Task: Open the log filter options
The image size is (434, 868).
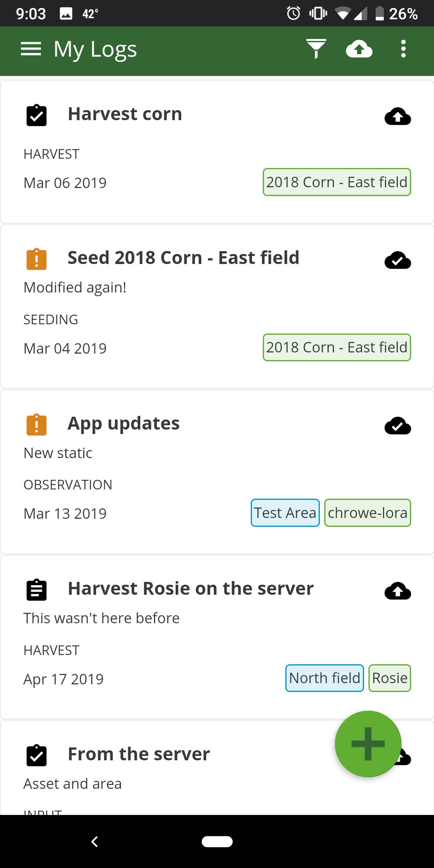Action: [316, 49]
